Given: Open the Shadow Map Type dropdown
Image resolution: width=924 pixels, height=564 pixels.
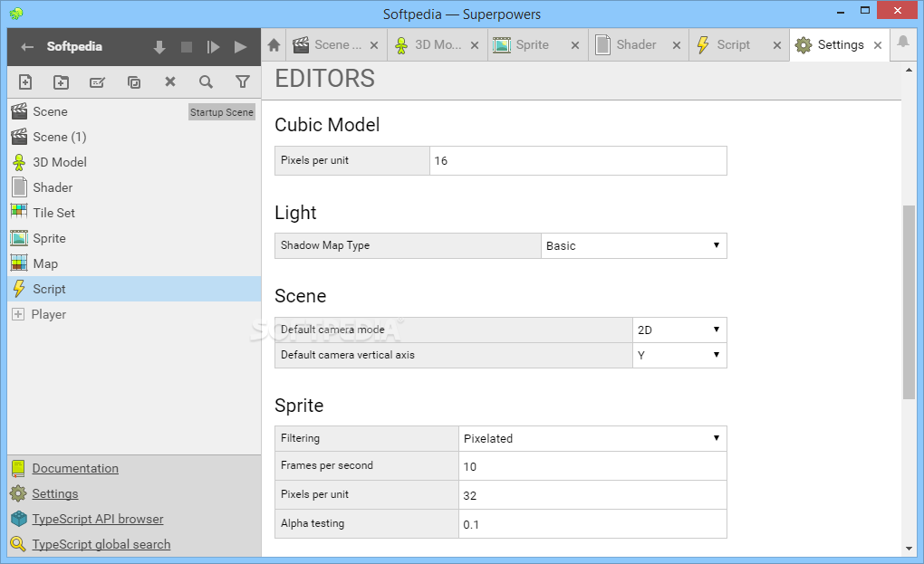Looking at the screenshot, I should (634, 245).
